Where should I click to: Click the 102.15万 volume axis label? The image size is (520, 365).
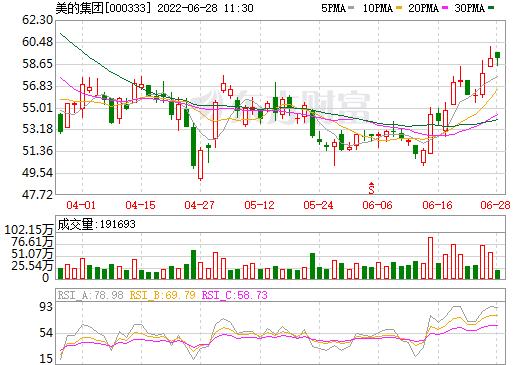pos(29,230)
